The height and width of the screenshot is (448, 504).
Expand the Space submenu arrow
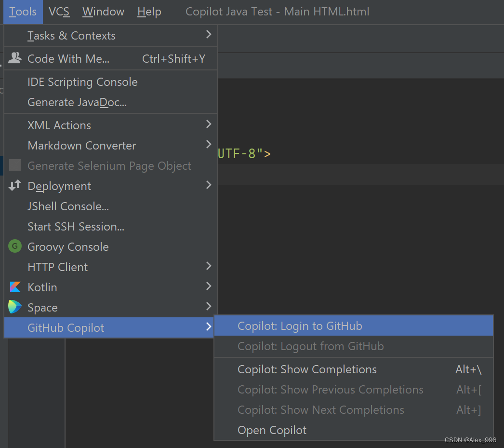[209, 307]
